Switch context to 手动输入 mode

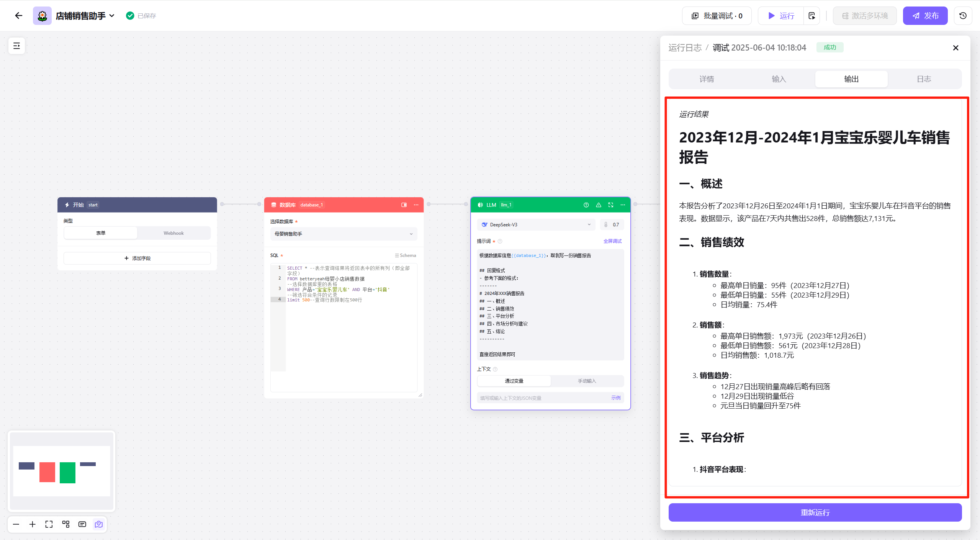pos(587,381)
